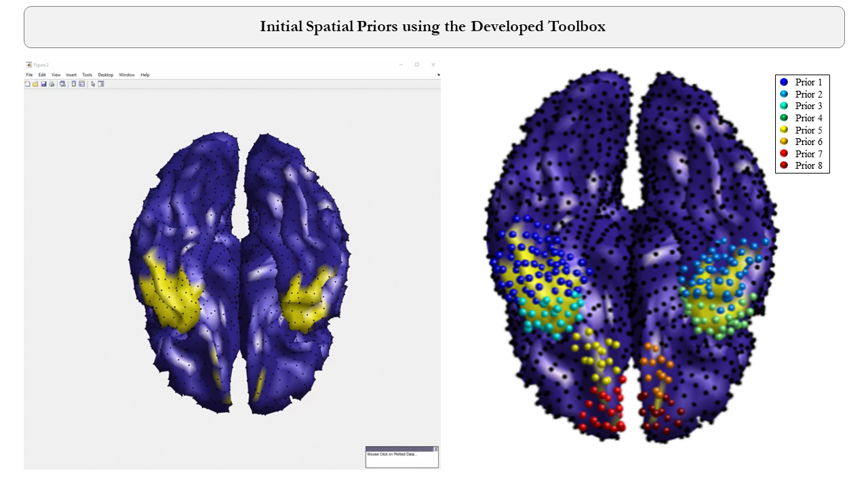868x488 pixels.
Task: Open the View menu
Action: coord(56,75)
